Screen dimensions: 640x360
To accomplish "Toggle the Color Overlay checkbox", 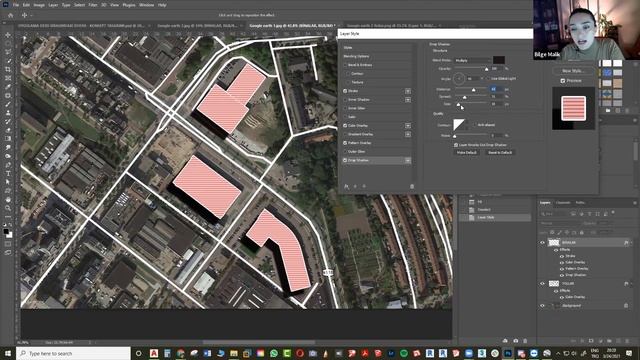I will [345, 126].
